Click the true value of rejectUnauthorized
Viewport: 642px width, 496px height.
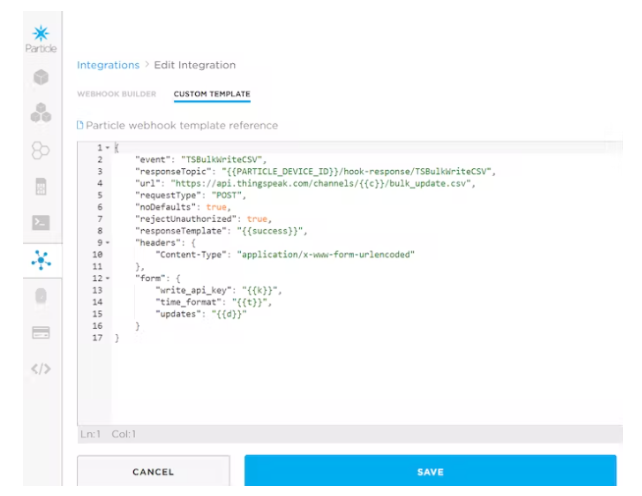coord(257,219)
